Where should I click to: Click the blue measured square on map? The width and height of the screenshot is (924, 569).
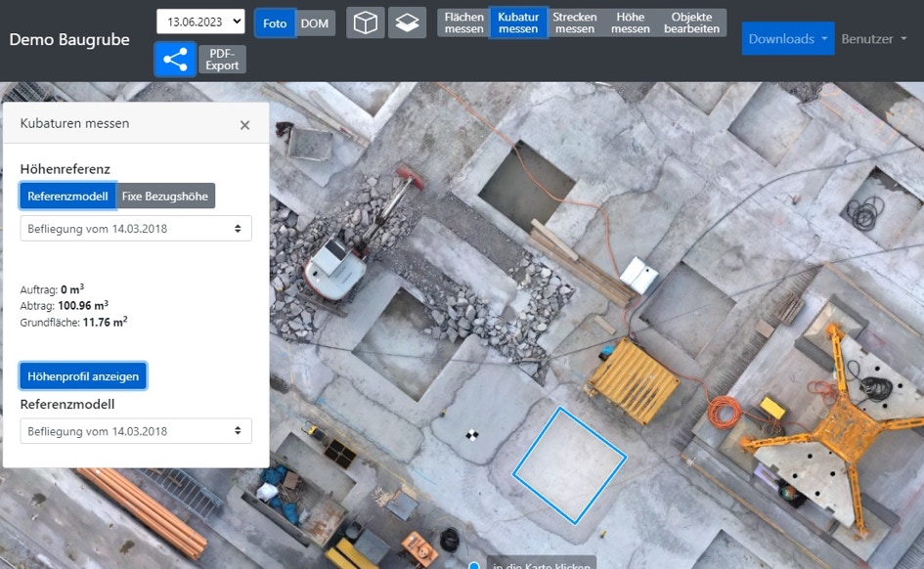[x=569, y=464]
